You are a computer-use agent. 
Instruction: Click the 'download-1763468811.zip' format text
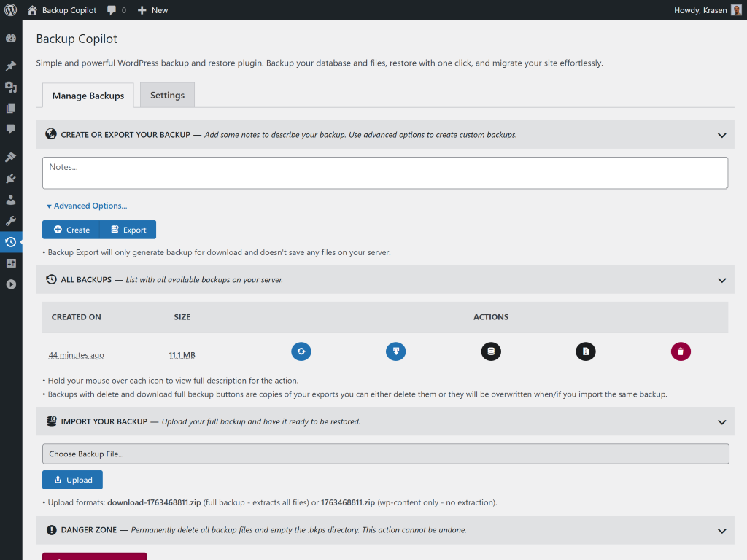click(154, 502)
